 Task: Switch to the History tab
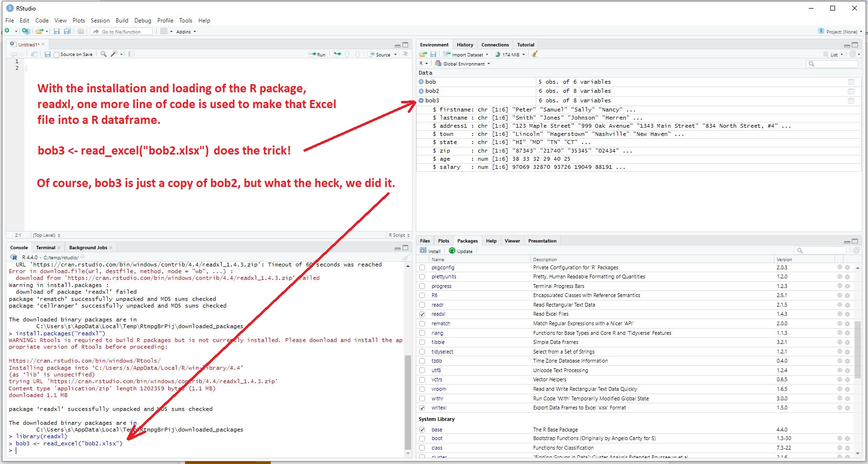click(465, 44)
